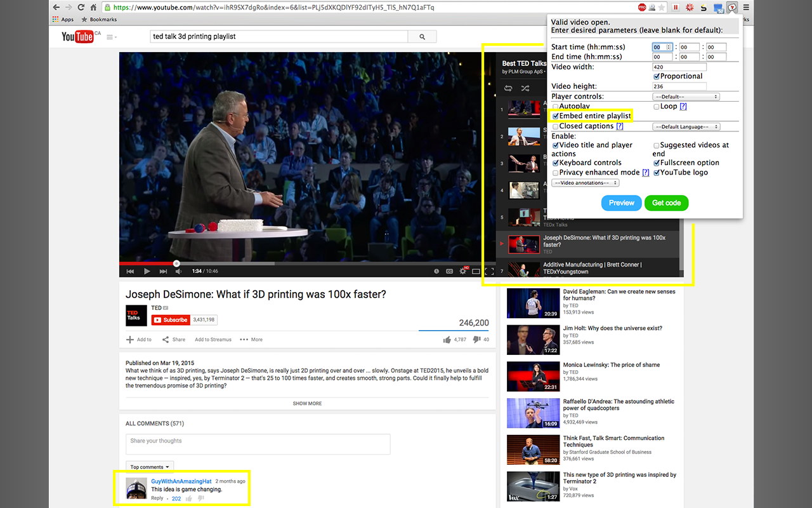Click the YouTube search magnifier button
This screenshot has height=508, width=812.
(423, 37)
